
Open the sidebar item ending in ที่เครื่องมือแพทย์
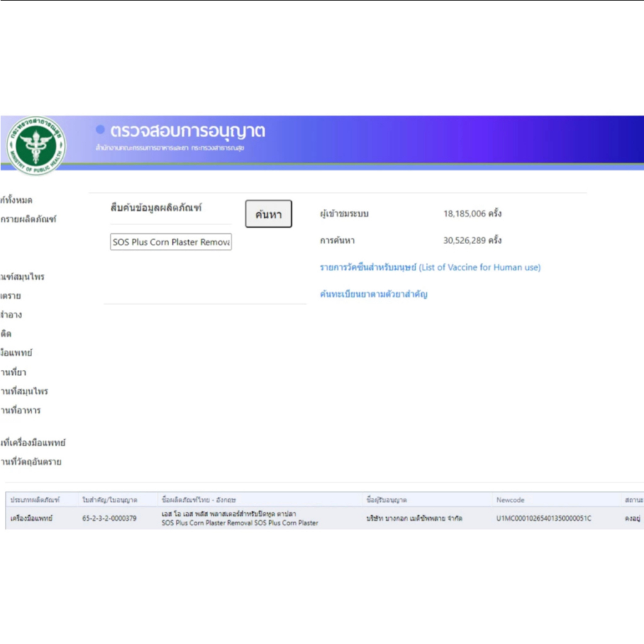33,443
